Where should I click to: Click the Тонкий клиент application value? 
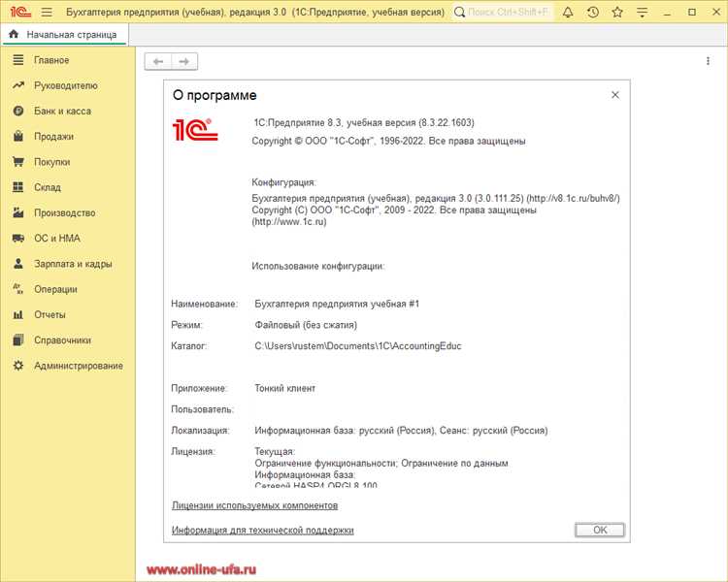tap(284, 388)
